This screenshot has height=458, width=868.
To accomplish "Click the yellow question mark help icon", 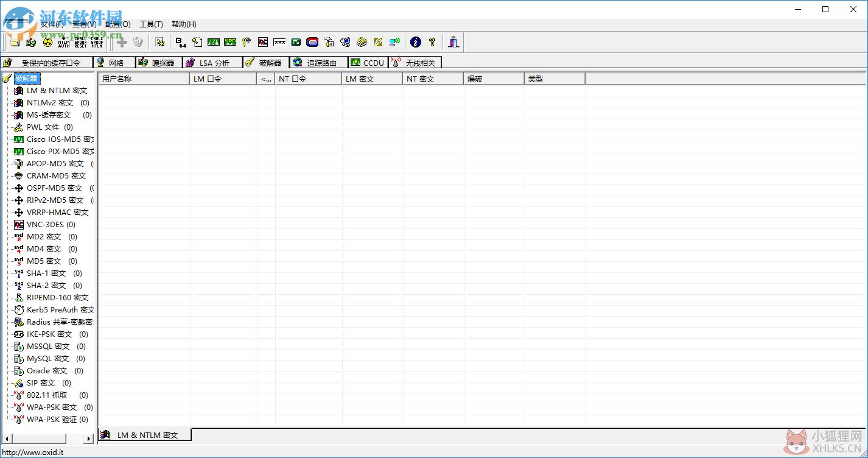I will tap(432, 42).
